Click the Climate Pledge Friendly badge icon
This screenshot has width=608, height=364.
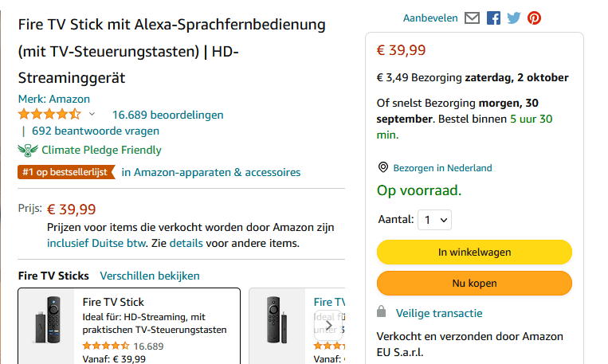[28, 150]
